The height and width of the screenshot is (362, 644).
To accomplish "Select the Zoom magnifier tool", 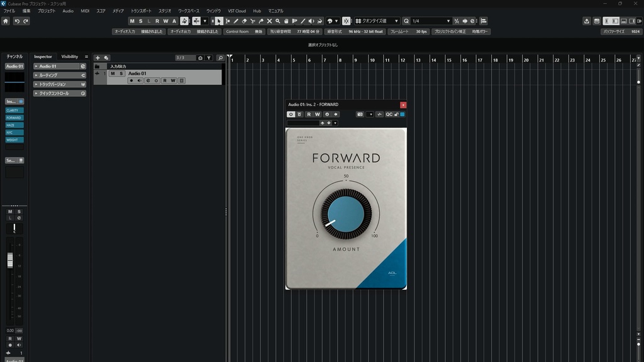I will point(277,21).
